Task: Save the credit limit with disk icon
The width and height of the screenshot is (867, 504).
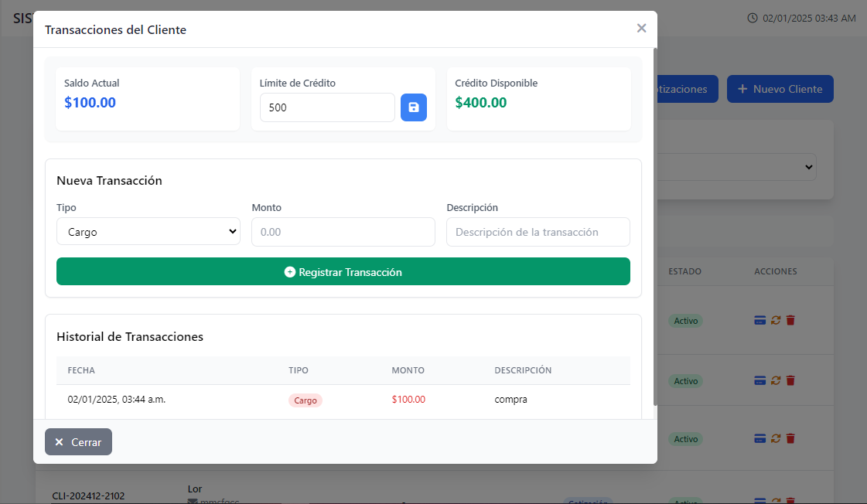Action: point(413,107)
